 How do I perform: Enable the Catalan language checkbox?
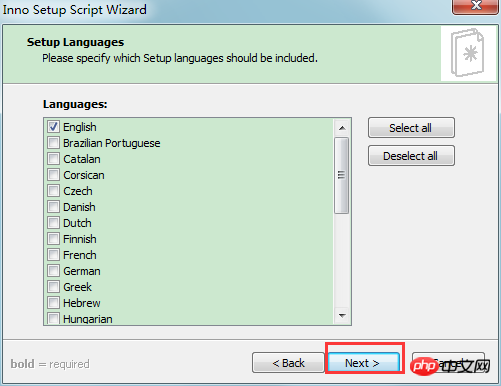[x=53, y=159]
